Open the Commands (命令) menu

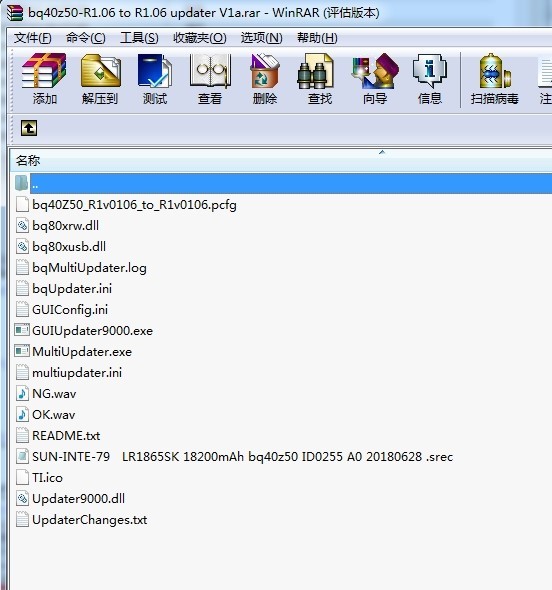tap(85, 38)
